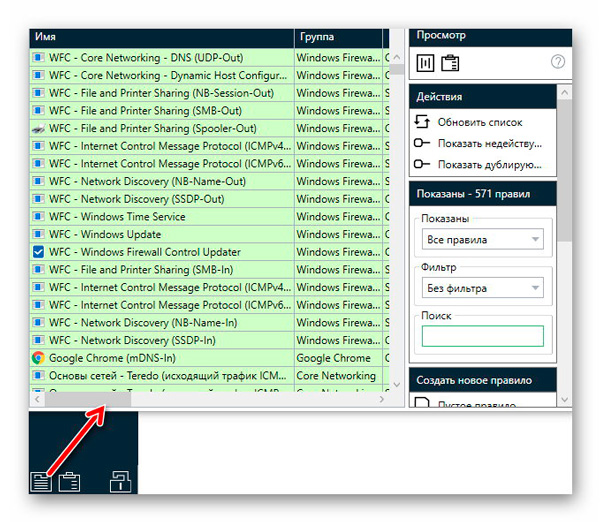Click the clipboard icon in Просмотр panel
Screen dimensions: 600x522
click(450, 63)
